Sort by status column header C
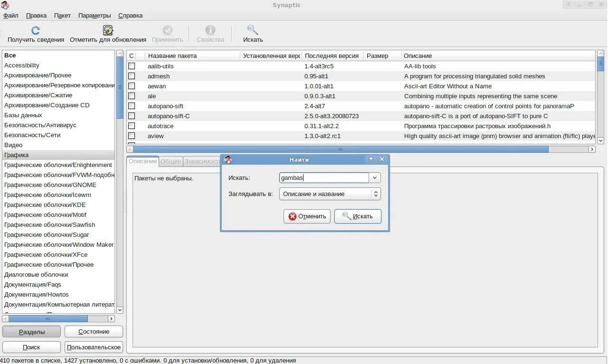 (x=132, y=56)
